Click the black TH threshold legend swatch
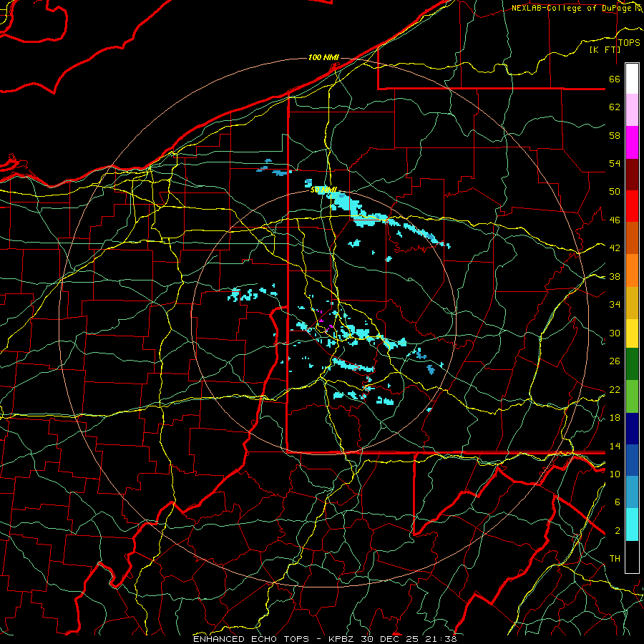 [632, 557]
